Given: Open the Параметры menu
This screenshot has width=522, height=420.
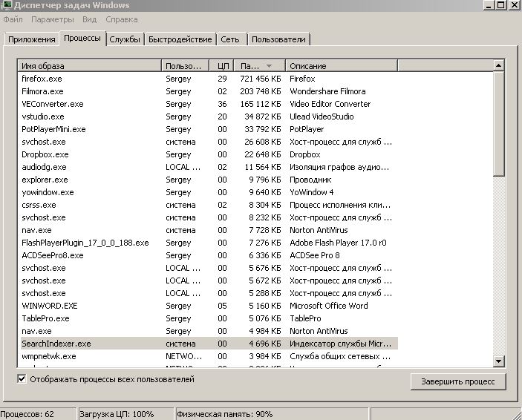Looking at the screenshot, I should point(52,19).
